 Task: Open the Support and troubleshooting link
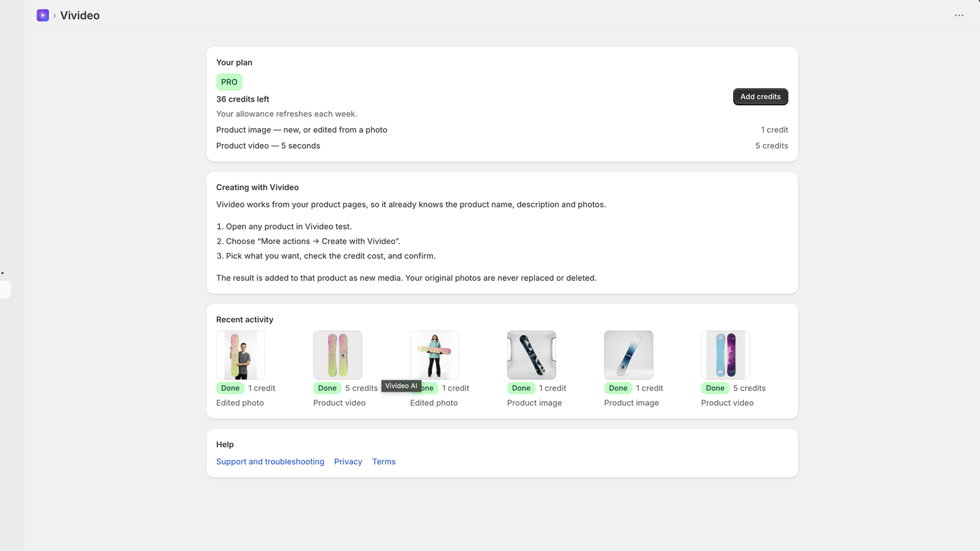270,462
